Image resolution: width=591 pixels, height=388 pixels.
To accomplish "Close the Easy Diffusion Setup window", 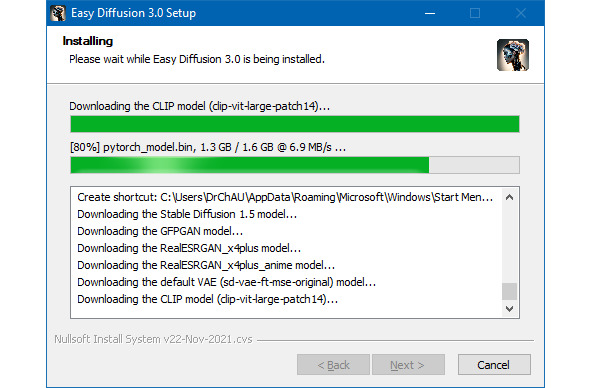I will (521, 13).
